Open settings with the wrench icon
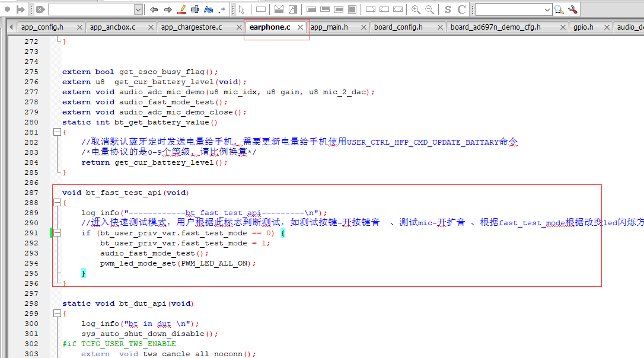644x358 pixels. tap(572, 9)
